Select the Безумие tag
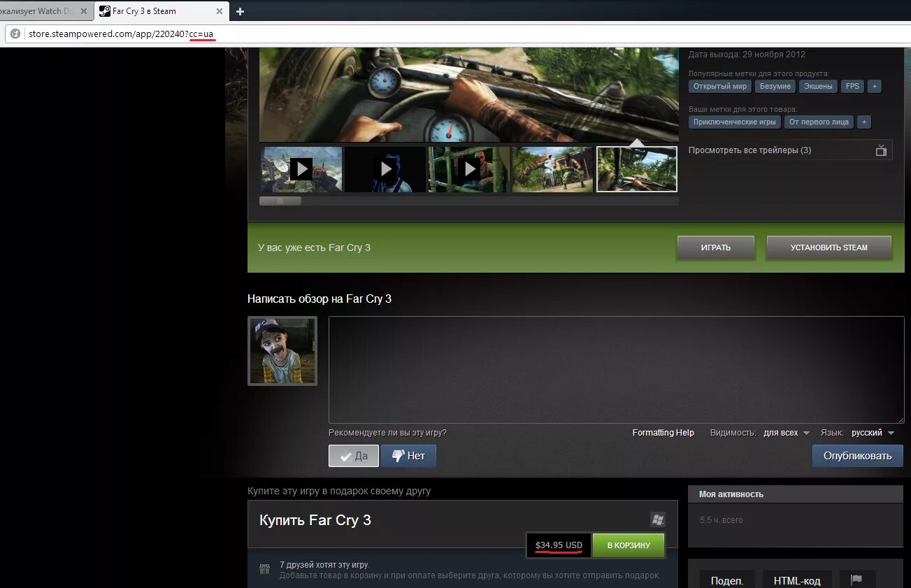911x588 pixels. click(x=775, y=86)
